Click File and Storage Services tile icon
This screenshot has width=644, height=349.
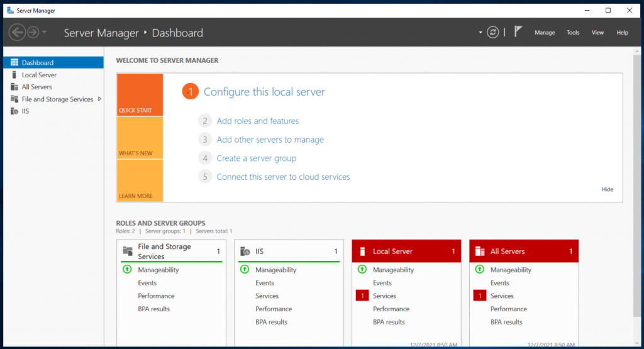click(x=128, y=251)
